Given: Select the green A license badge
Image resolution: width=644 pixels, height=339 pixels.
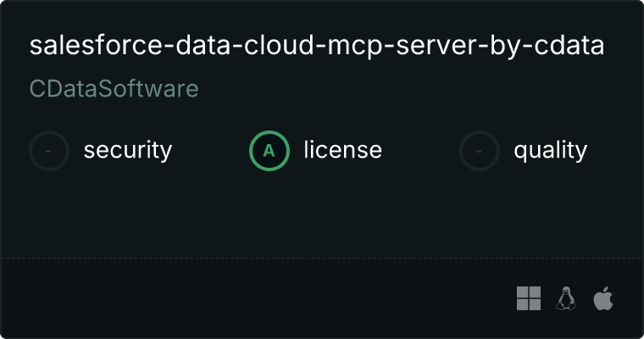Looking at the screenshot, I should click(269, 151).
